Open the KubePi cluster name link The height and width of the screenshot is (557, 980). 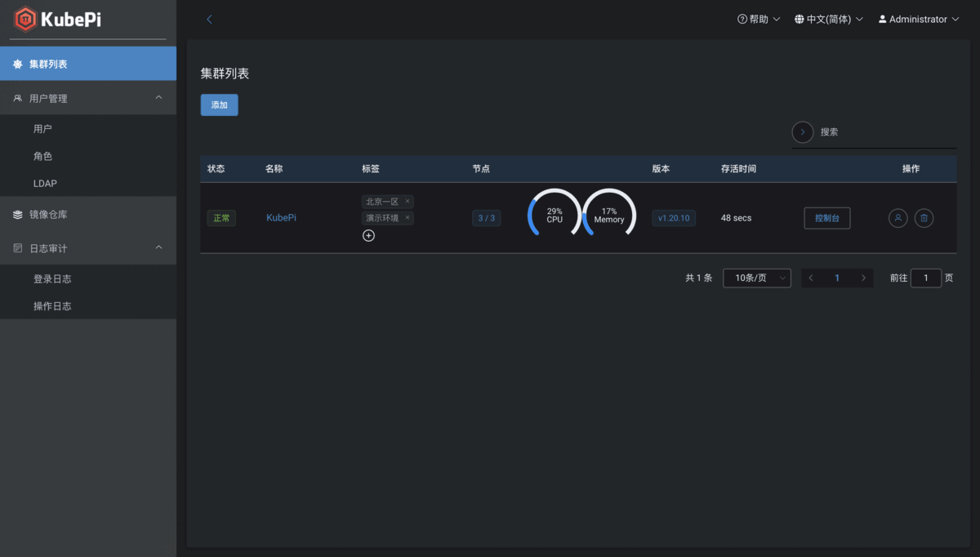[282, 218]
